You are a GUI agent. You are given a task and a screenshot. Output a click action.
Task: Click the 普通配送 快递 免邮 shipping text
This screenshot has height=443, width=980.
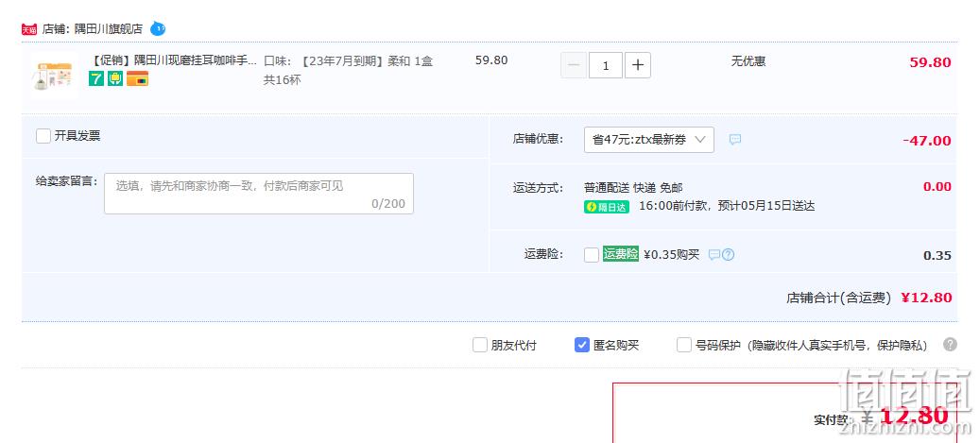click(633, 187)
